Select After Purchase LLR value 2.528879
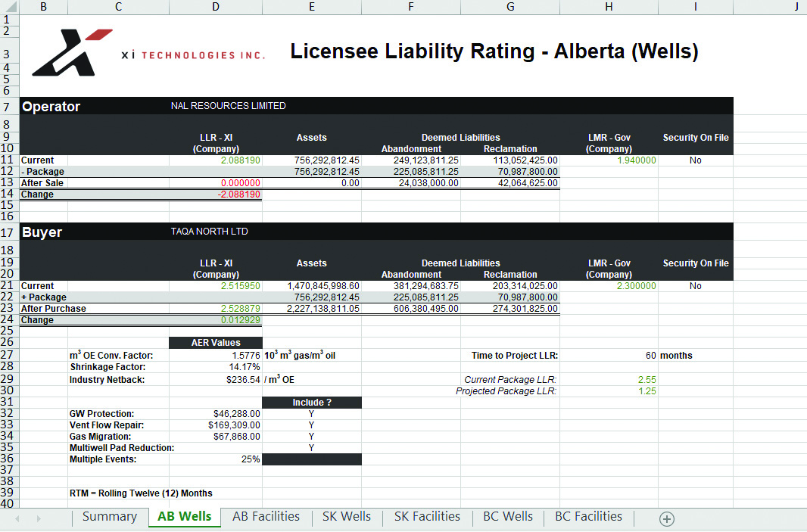807x532 pixels. click(241, 309)
